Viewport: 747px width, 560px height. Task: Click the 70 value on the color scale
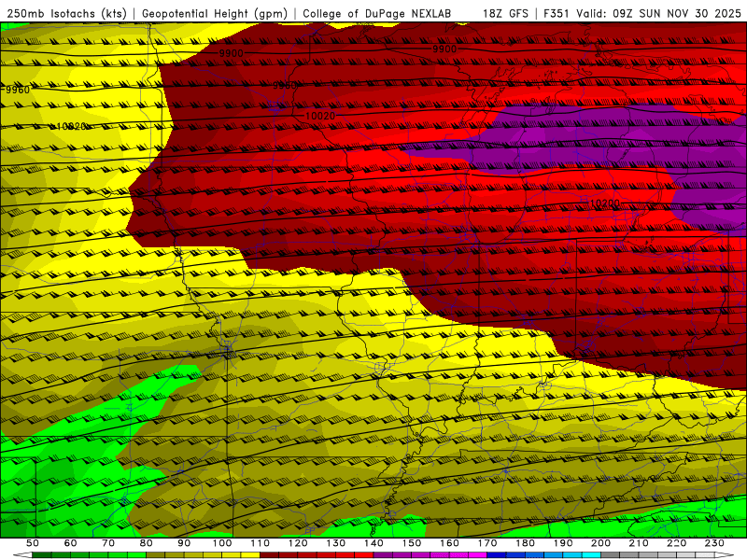point(108,543)
